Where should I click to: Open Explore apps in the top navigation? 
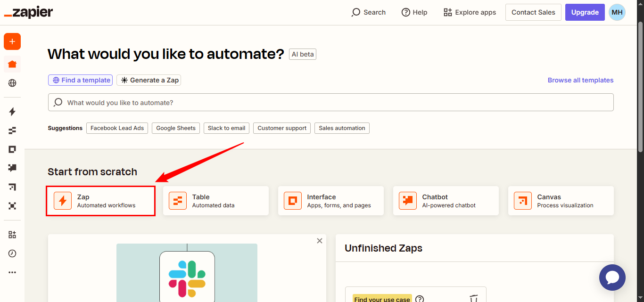(470, 12)
